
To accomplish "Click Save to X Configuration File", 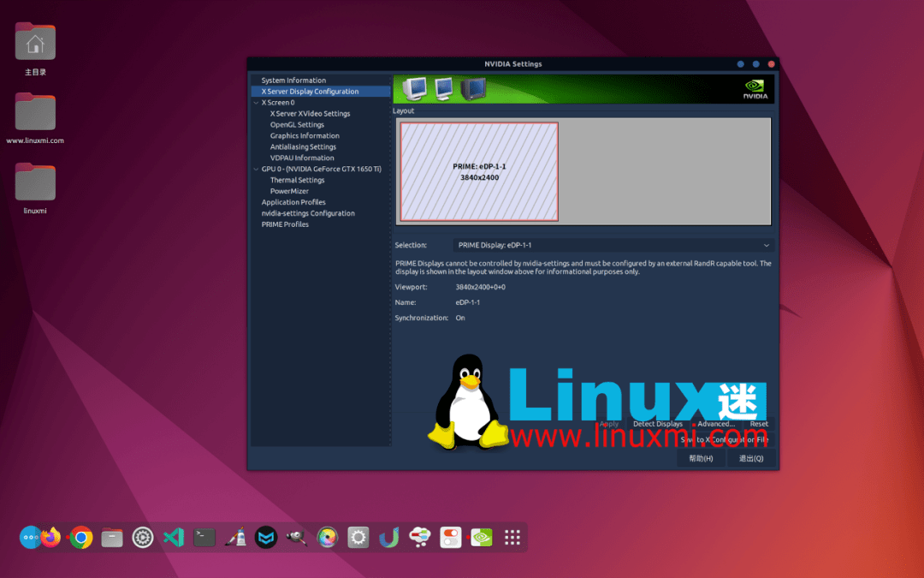I will click(x=725, y=440).
